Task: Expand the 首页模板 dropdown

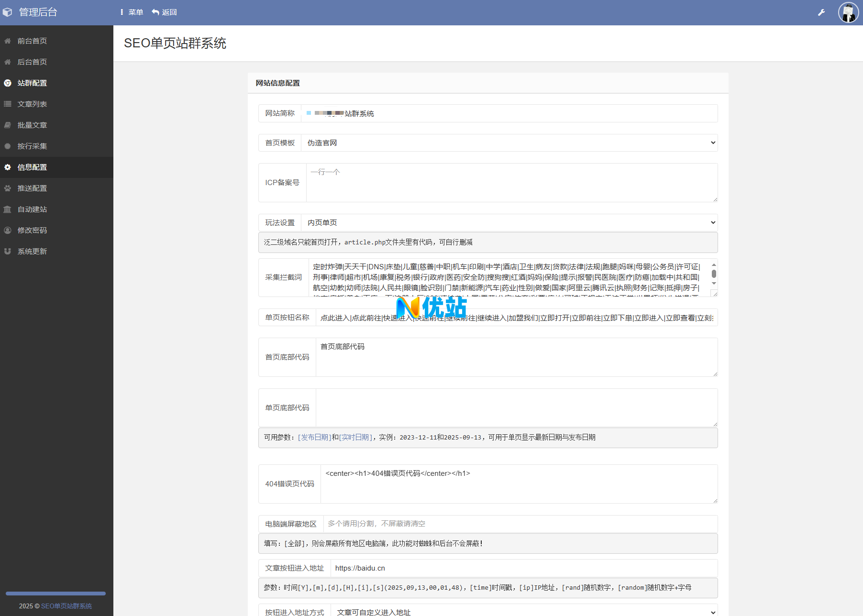Action: coord(509,143)
